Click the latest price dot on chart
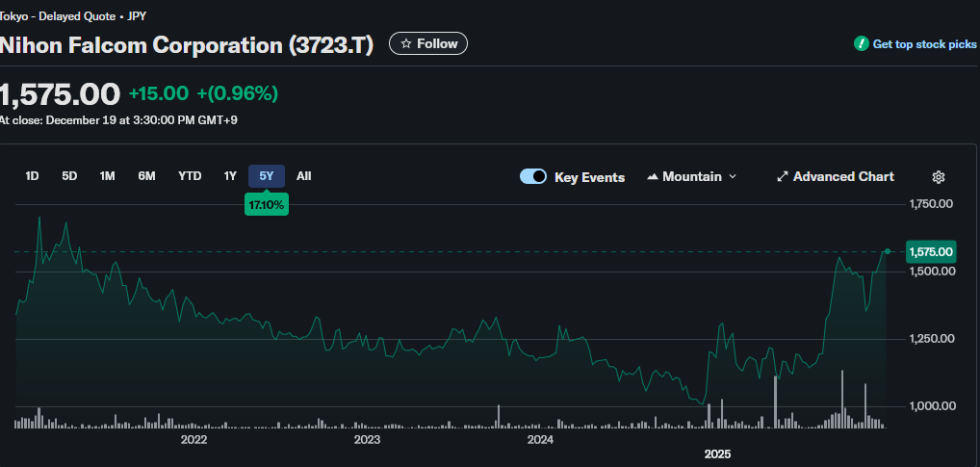Screen dimensions: 980x467 click(888, 251)
